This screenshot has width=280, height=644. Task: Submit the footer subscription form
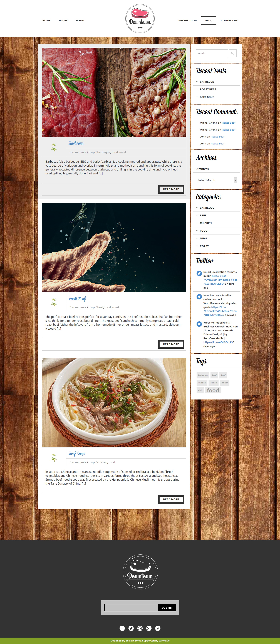point(167,607)
